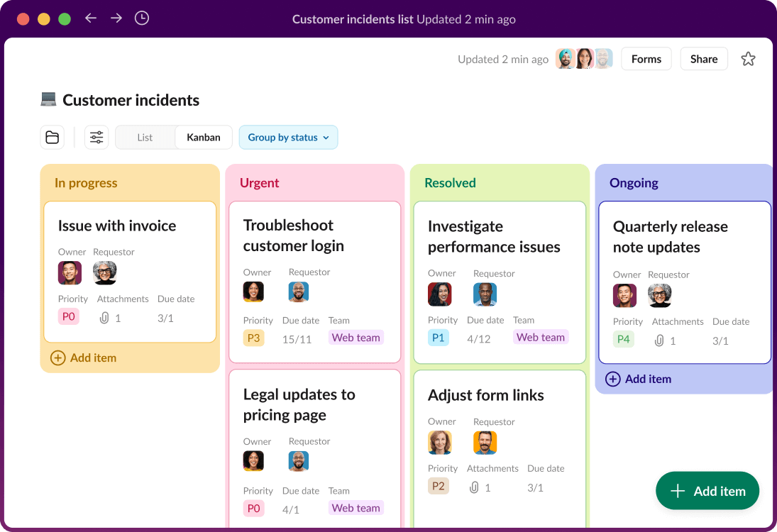Click the paperclip on Quarterly release note updates
This screenshot has width=777, height=532.
coord(658,340)
